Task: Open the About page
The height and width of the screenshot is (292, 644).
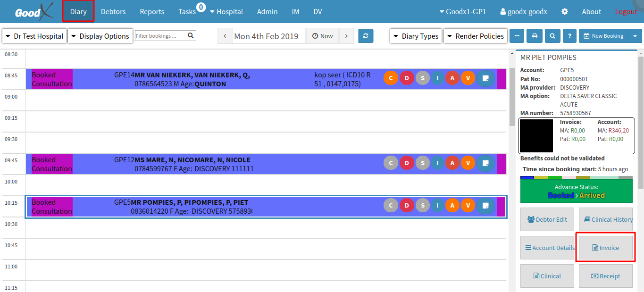Action: [x=591, y=11]
